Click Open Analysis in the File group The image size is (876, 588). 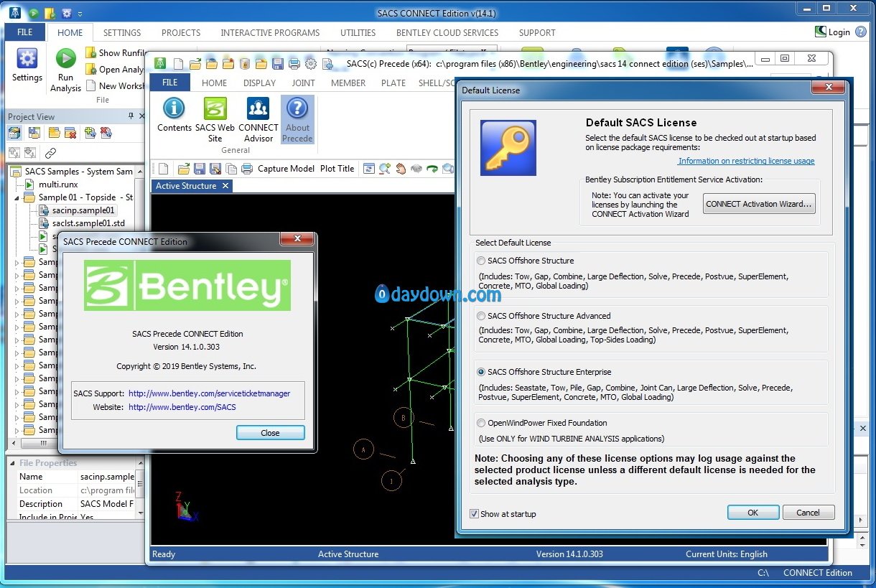pyautogui.click(x=115, y=69)
